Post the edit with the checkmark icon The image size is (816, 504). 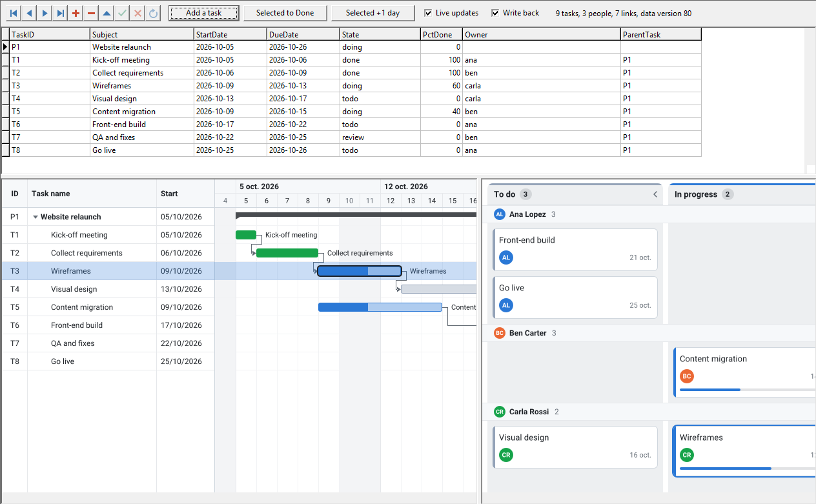(122, 13)
